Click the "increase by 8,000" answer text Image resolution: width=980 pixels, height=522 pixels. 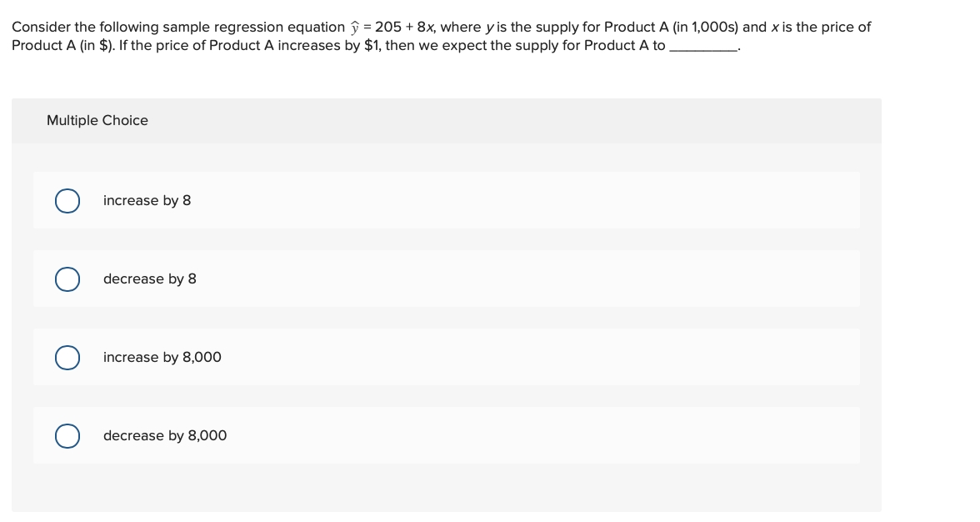coord(162,357)
